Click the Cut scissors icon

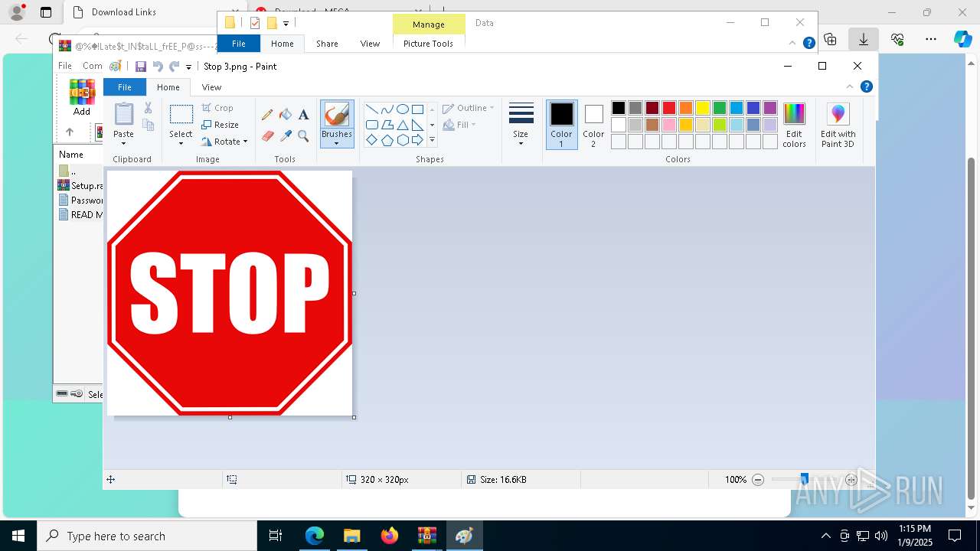click(148, 108)
